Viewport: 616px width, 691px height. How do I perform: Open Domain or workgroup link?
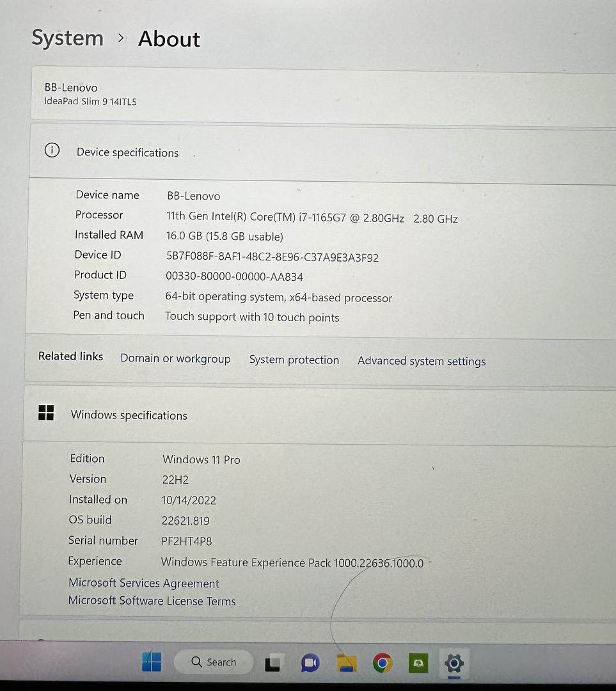175,359
